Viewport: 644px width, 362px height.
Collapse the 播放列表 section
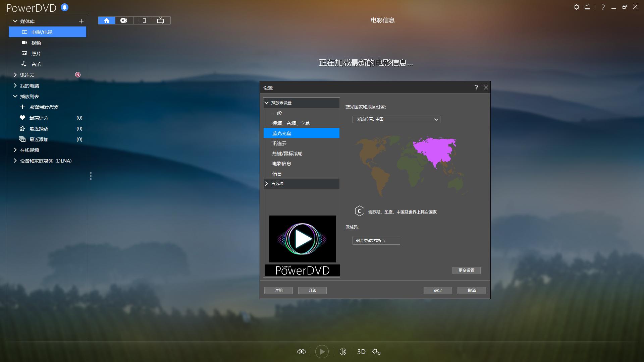[15, 96]
